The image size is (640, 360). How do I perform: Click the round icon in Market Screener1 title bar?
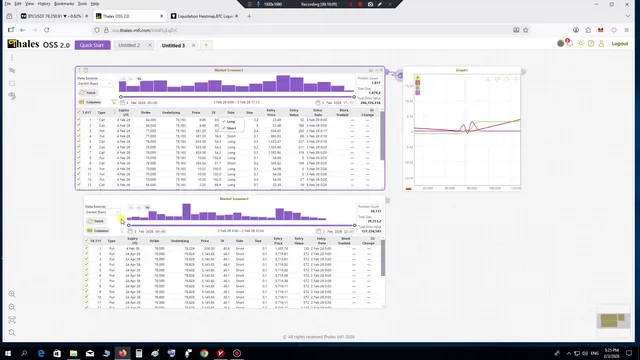pyautogui.click(x=86, y=70)
